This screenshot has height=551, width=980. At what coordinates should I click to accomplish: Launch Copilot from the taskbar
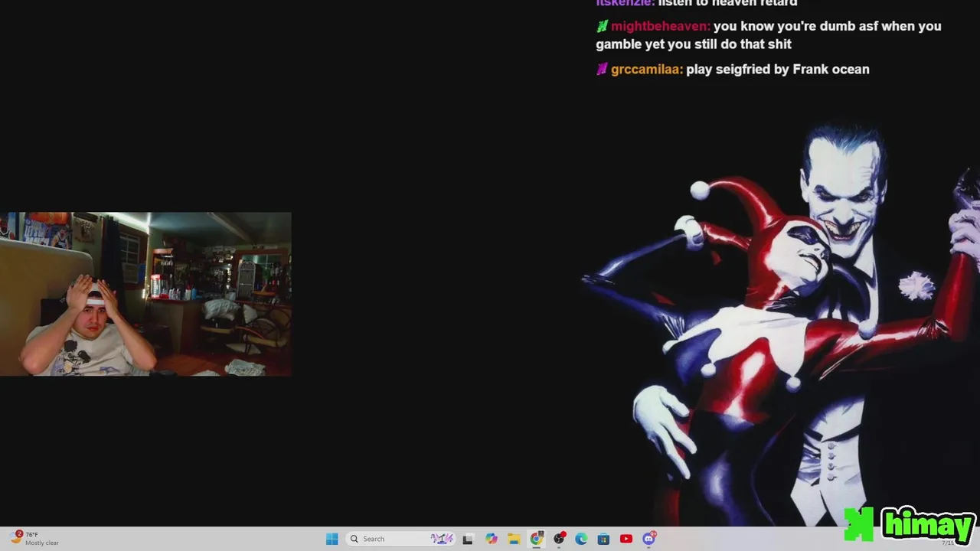(491, 539)
